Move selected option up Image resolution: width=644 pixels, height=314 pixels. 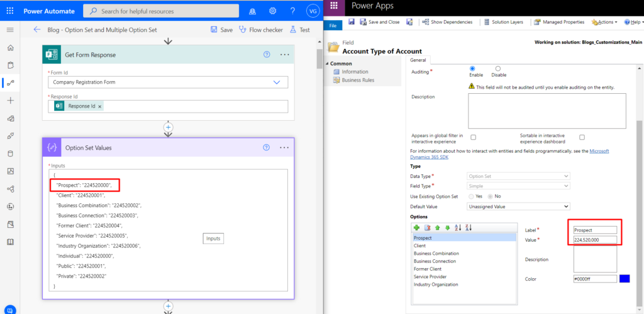tap(438, 228)
